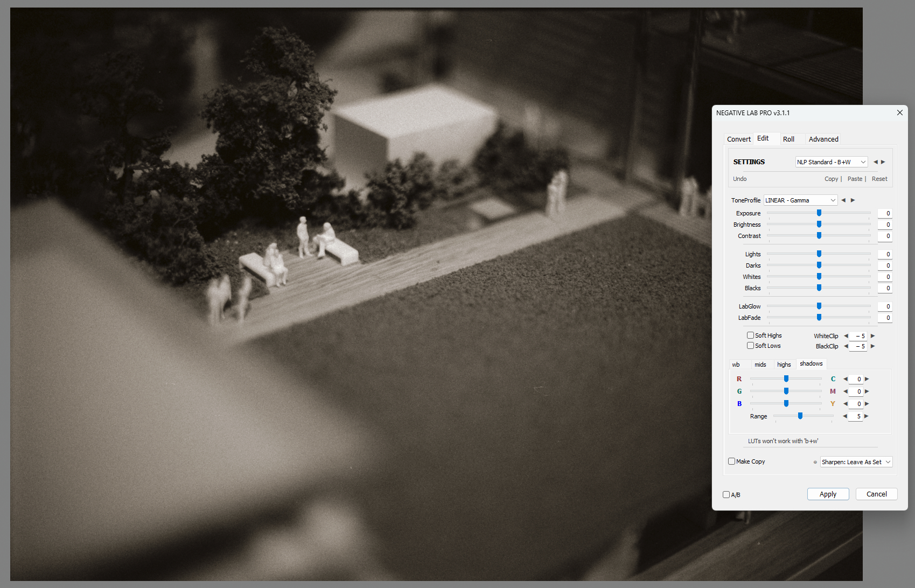
Task: Increase WhiteClip with right arrow
Action: coord(873,336)
